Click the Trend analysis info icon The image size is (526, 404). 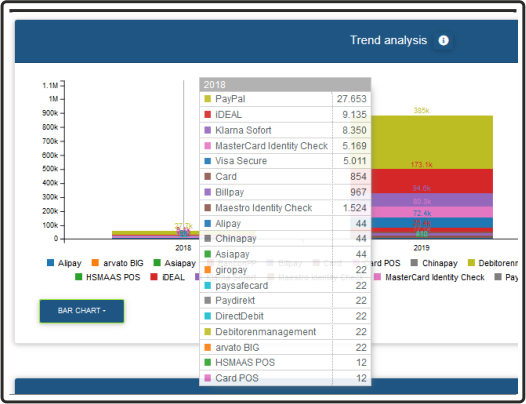tap(443, 41)
